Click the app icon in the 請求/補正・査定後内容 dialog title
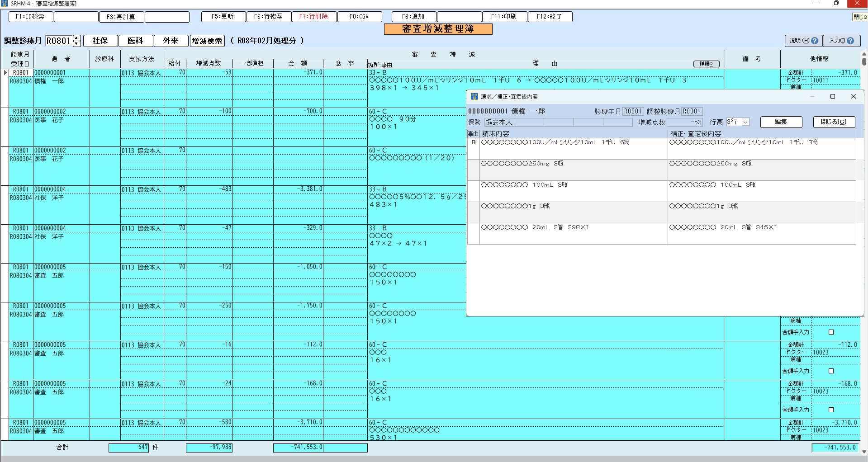868x462 pixels. click(x=474, y=96)
